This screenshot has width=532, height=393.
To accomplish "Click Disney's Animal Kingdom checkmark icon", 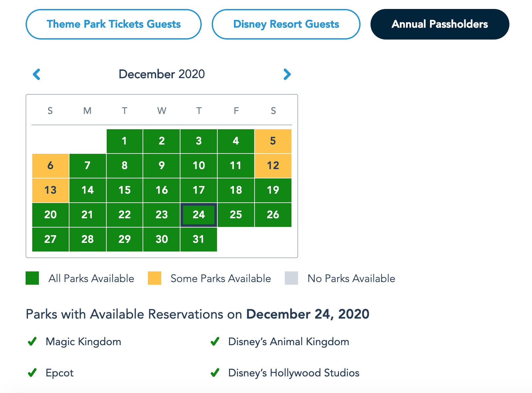I will tap(215, 342).
